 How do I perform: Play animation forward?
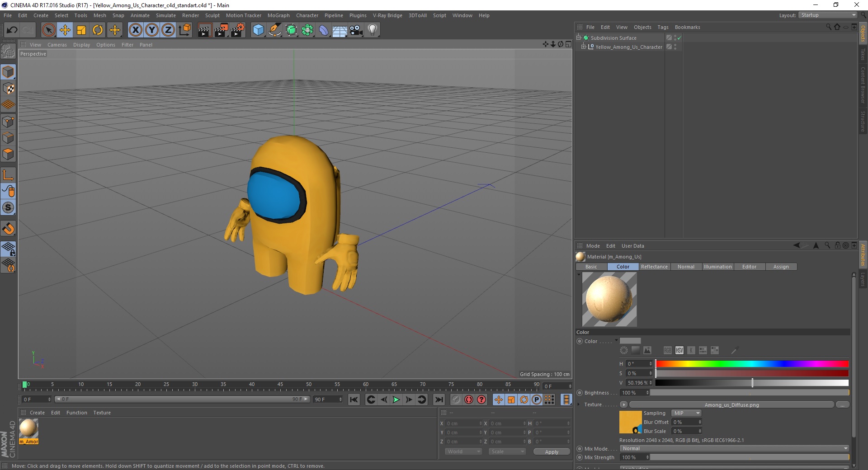tap(396, 399)
